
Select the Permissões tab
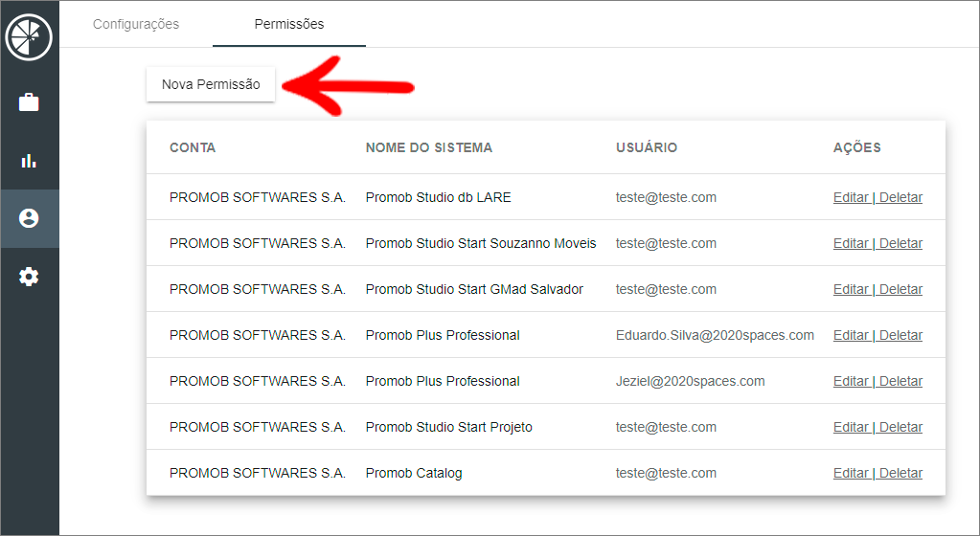coord(288,24)
